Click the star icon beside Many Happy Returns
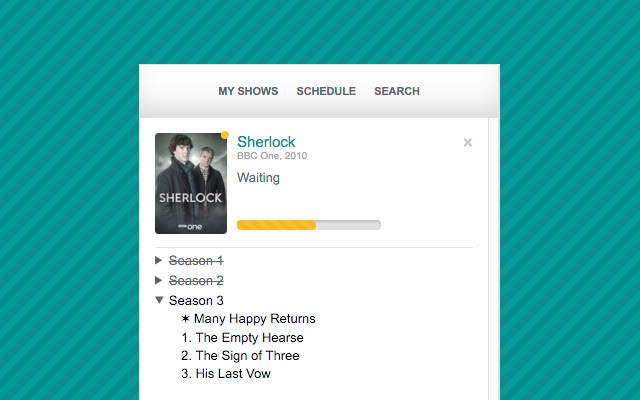 click(x=186, y=319)
